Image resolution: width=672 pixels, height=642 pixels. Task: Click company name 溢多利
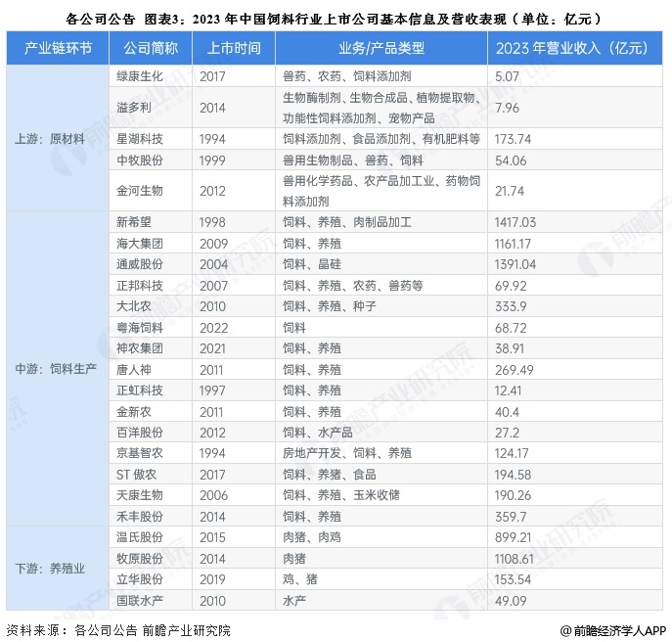pyautogui.click(x=134, y=108)
